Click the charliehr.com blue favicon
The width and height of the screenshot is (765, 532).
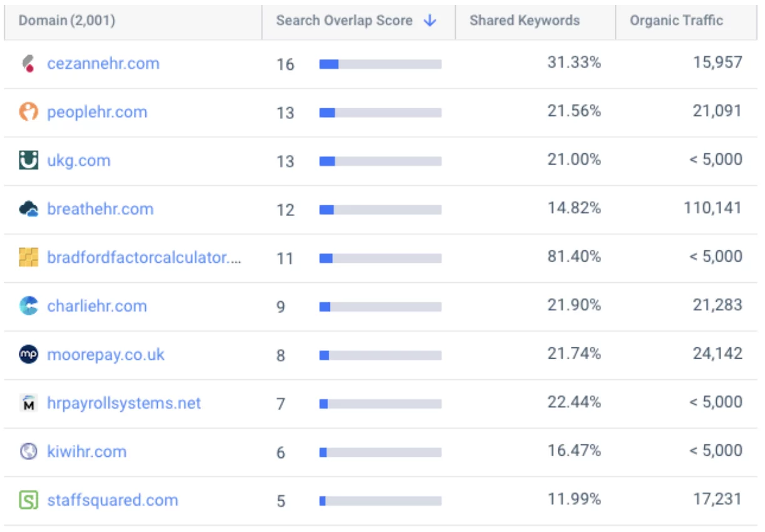pyautogui.click(x=28, y=306)
